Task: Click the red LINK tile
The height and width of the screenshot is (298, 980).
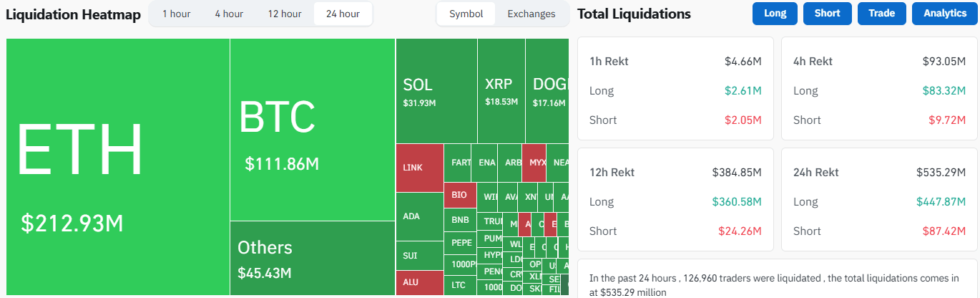Action: (419, 168)
